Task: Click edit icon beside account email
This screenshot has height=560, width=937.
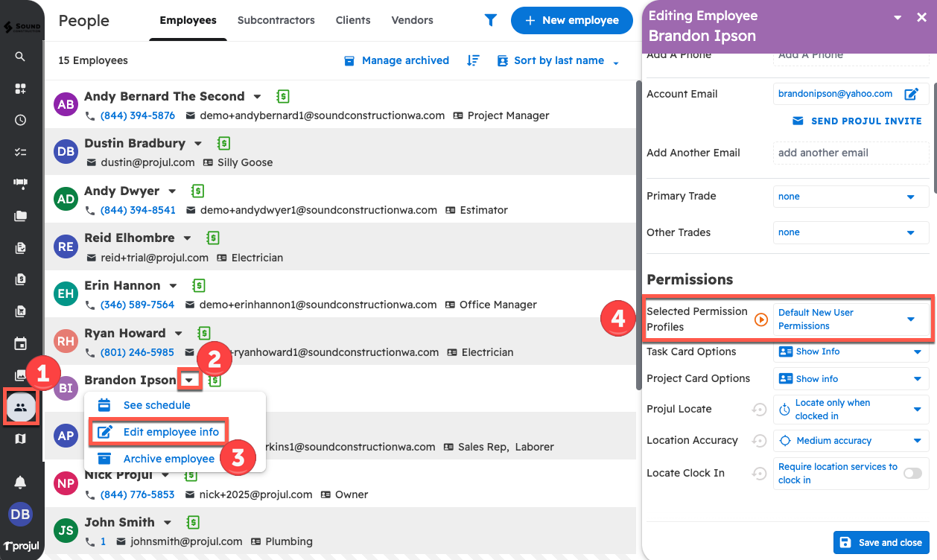Action: 911,94
